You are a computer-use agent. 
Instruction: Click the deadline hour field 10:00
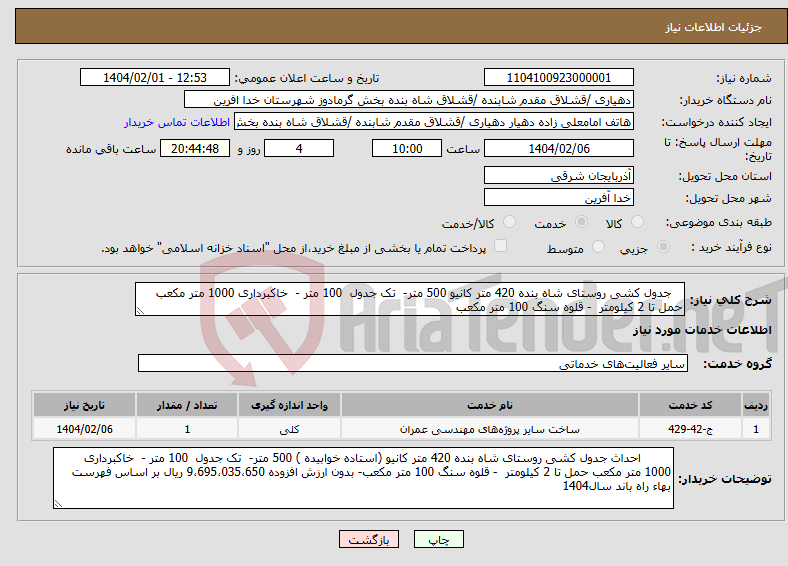click(407, 148)
